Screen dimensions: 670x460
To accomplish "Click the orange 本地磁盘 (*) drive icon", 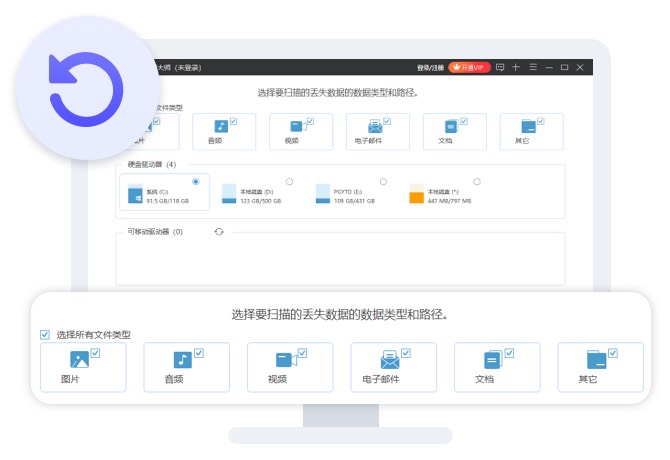I will tap(417, 193).
